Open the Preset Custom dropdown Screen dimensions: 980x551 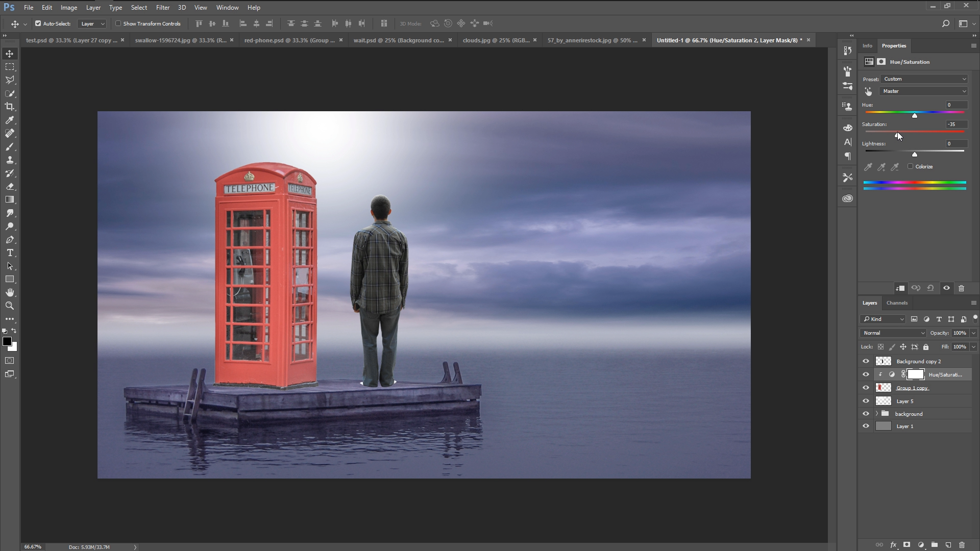(x=924, y=79)
